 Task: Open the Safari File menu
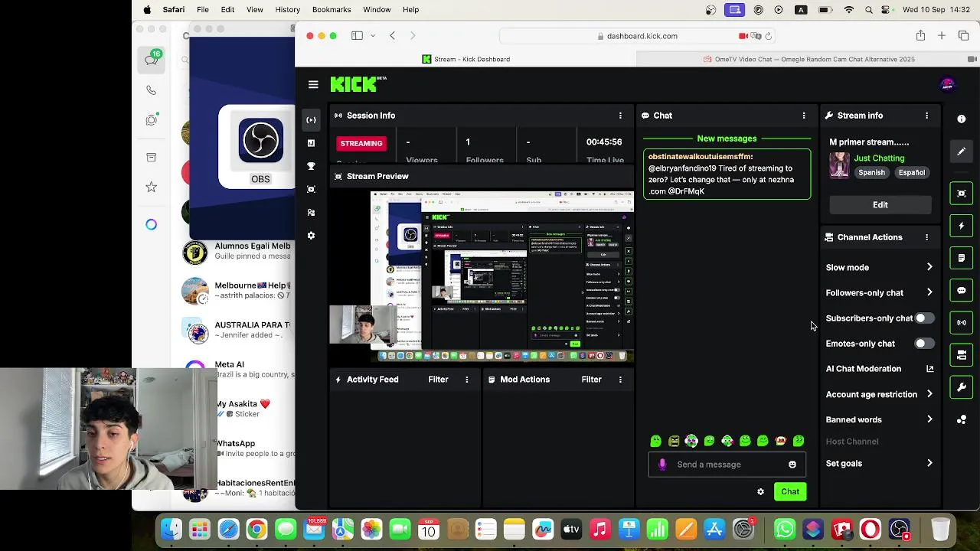click(x=202, y=10)
